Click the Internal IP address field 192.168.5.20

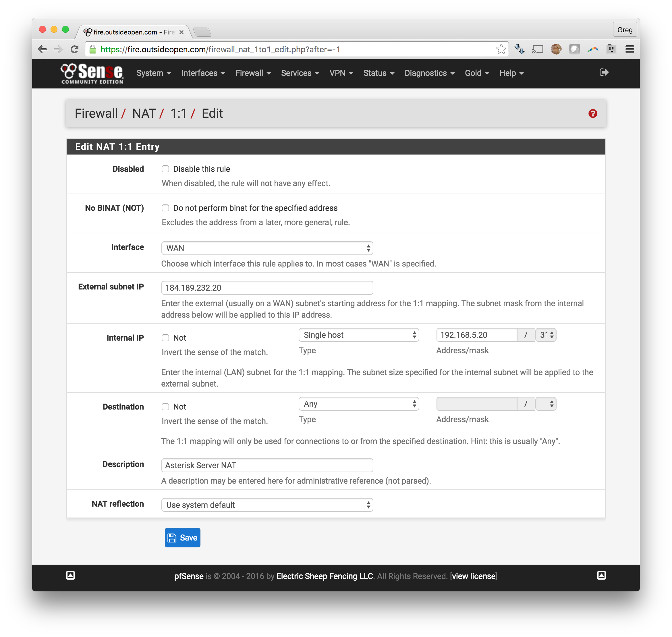tap(476, 335)
